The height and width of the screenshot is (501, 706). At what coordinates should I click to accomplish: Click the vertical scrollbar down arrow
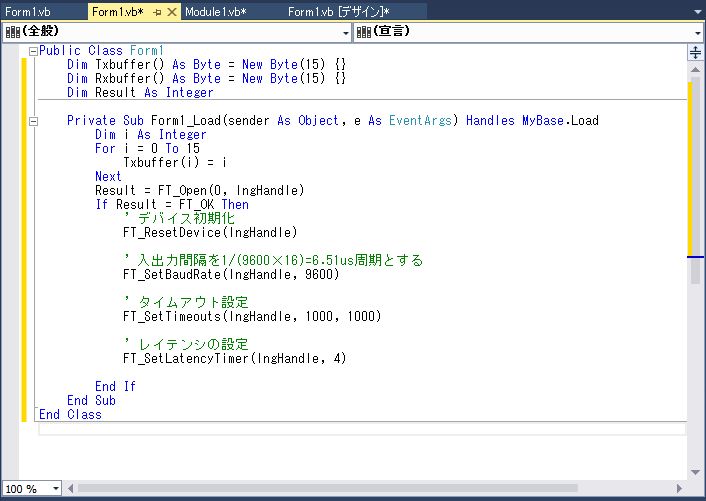[x=695, y=472]
